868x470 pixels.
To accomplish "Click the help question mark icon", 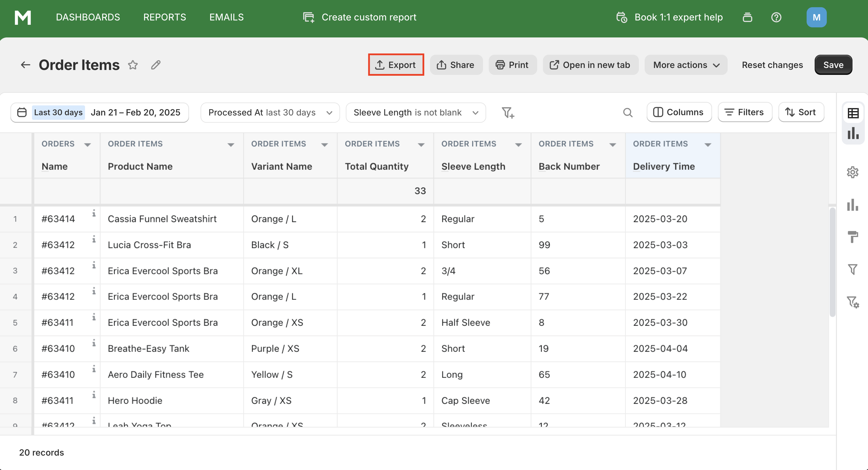I will click(776, 17).
